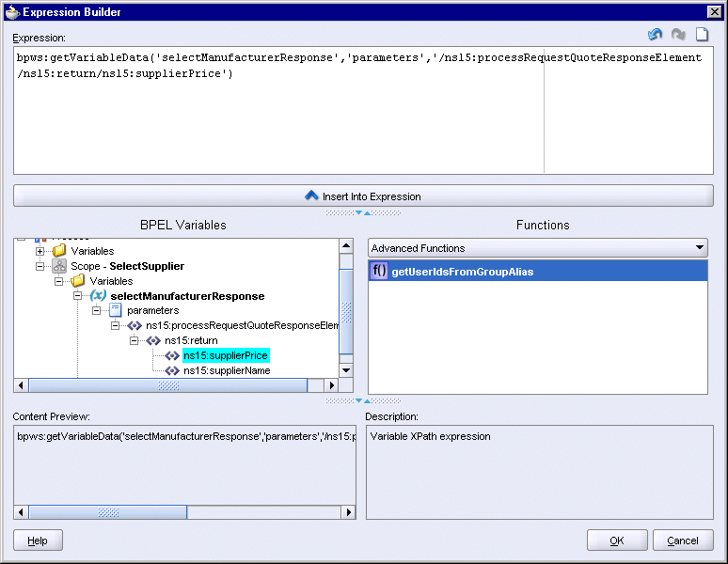The image size is (728, 564).
Task: Click the selectManufacturerResponse variable icon
Action: 98,296
